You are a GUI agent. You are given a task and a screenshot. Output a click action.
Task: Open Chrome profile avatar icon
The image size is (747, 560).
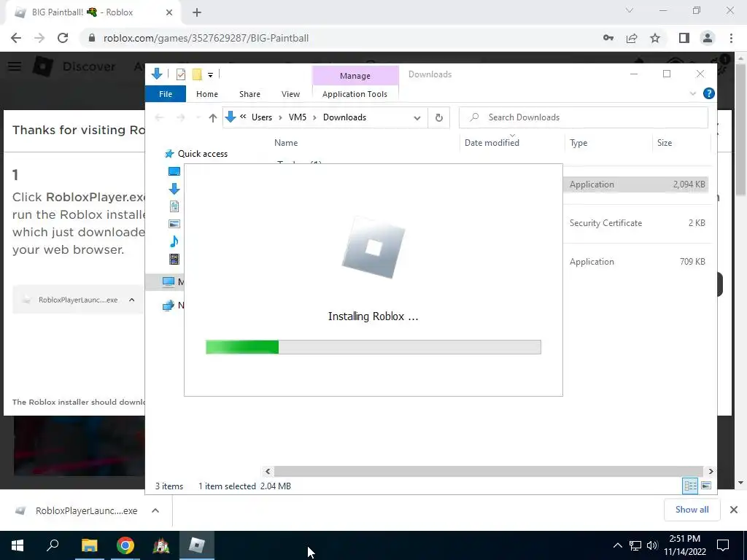pos(708,38)
